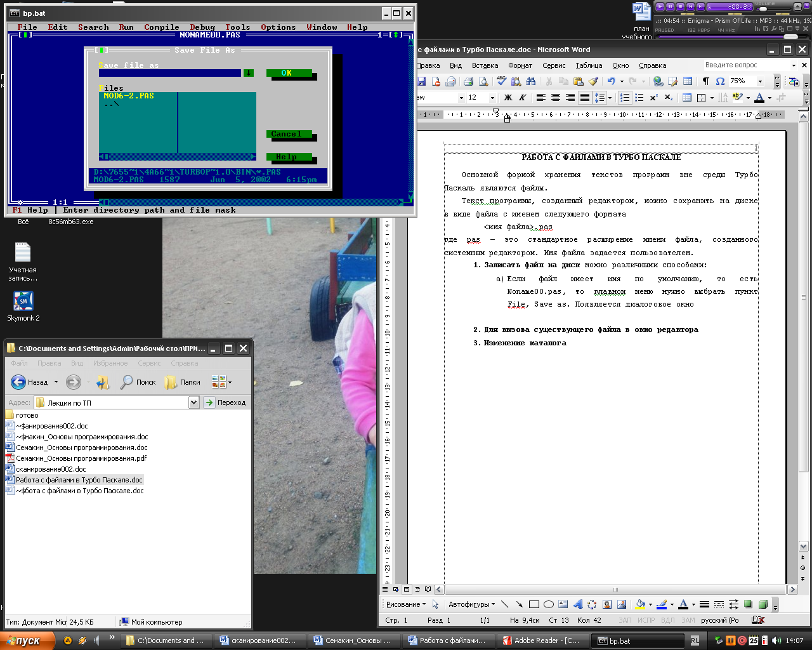Click the binoculars Find icon in Word
The height and width of the screenshot is (650, 812).
531,81
